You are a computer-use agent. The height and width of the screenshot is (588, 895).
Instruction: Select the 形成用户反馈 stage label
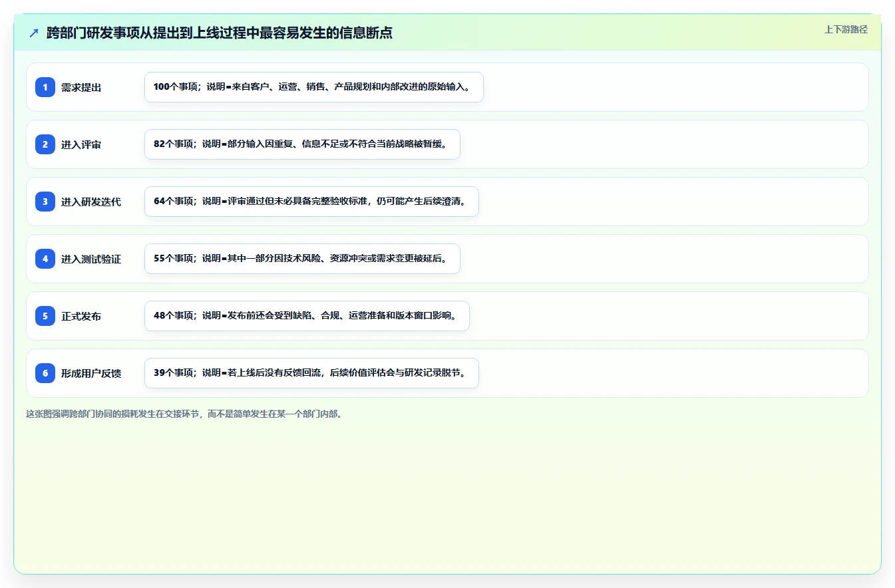[x=91, y=374]
